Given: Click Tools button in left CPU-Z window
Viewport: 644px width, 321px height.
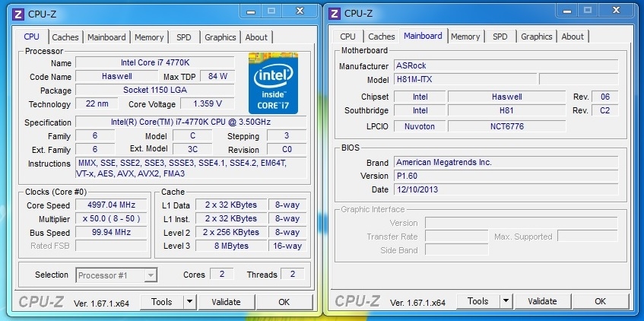Looking at the screenshot, I should click(162, 302).
